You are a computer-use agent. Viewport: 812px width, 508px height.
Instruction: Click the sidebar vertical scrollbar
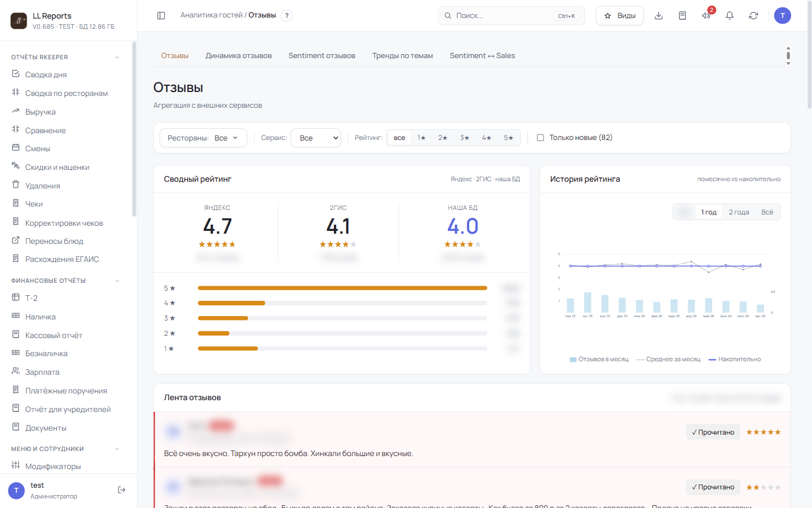pyautogui.click(x=134, y=129)
